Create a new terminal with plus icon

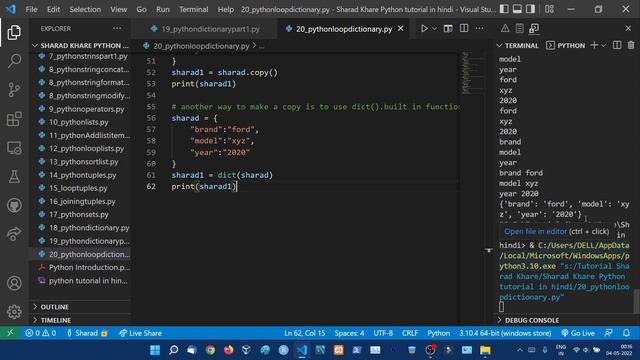coord(594,45)
